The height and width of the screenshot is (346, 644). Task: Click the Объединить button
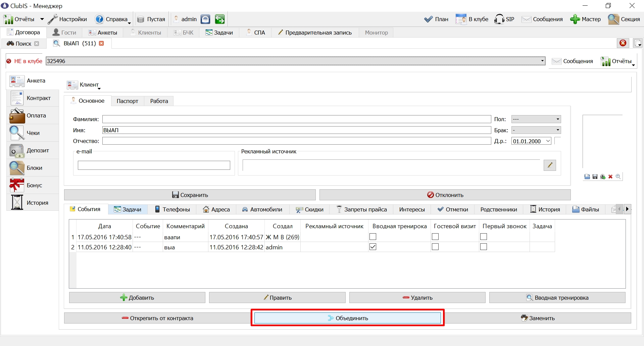coord(348,318)
